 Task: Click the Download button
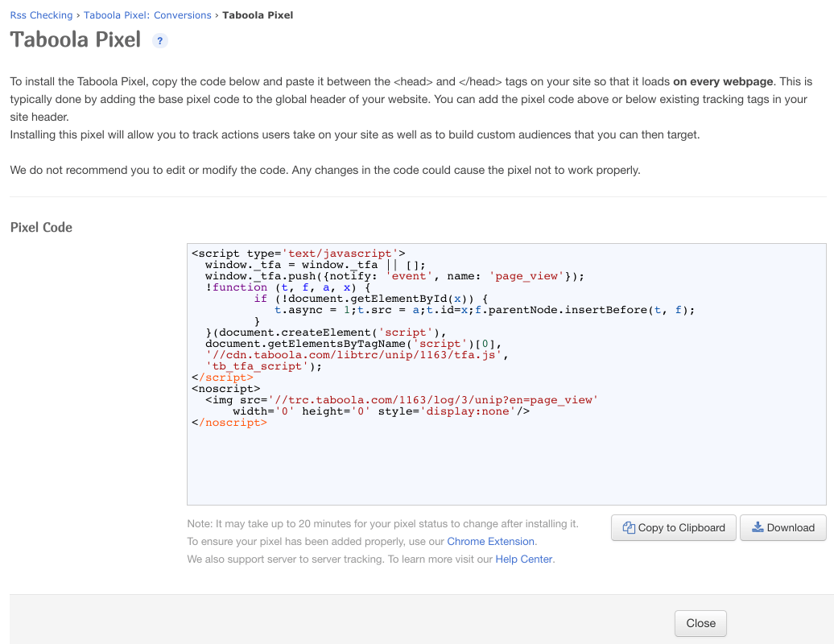click(x=783, y=527)
